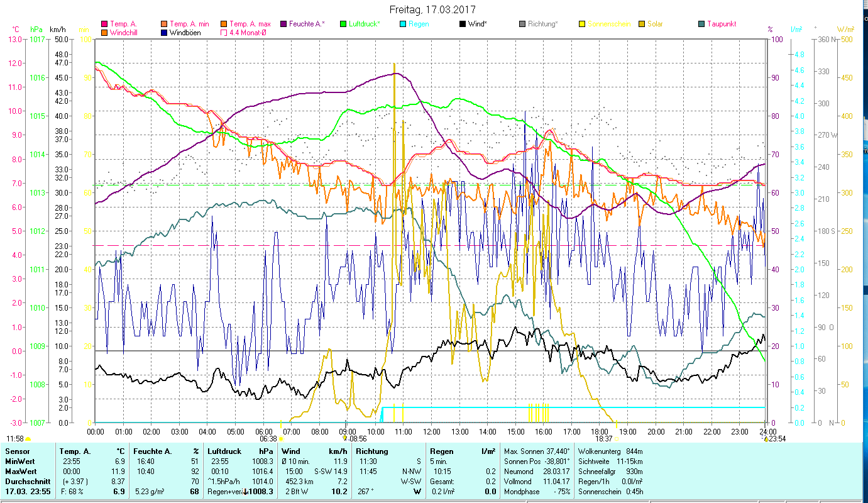
Task: Click the blue Windböen legend square
Action: (165, 33)
